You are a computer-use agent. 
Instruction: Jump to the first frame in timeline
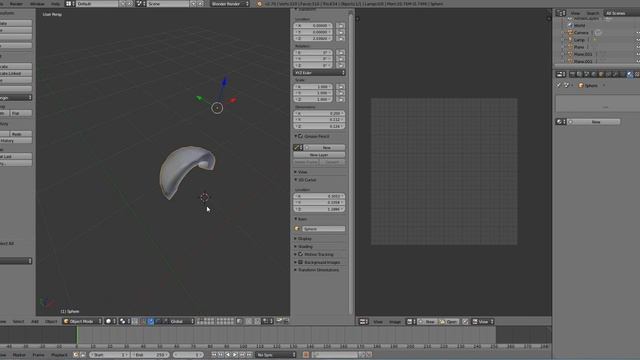coord(213,355)
